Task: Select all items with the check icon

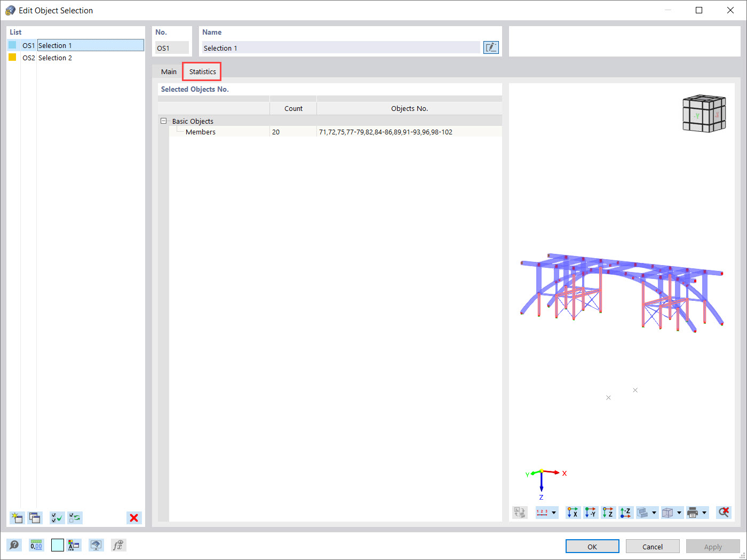Action: click(x=57, y=518)
